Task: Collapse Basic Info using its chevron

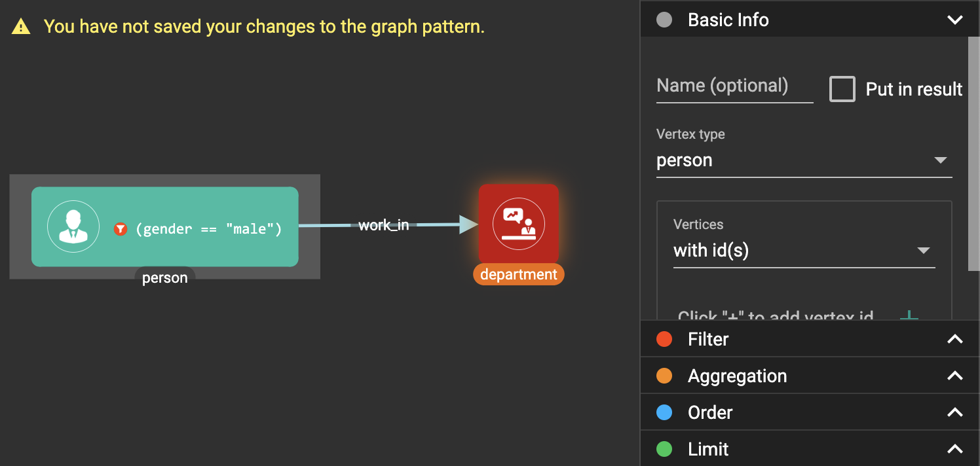Action: (x=955, y=20)
